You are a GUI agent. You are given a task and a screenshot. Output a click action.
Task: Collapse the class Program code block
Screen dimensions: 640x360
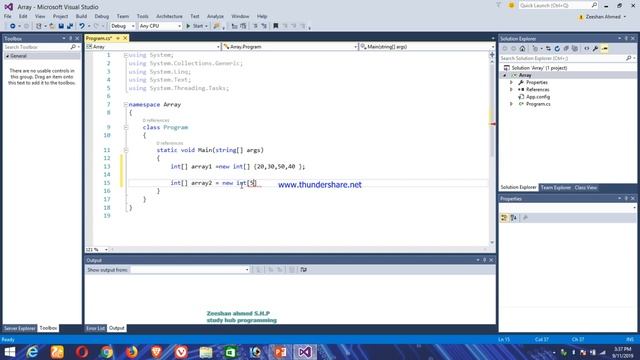126,127
